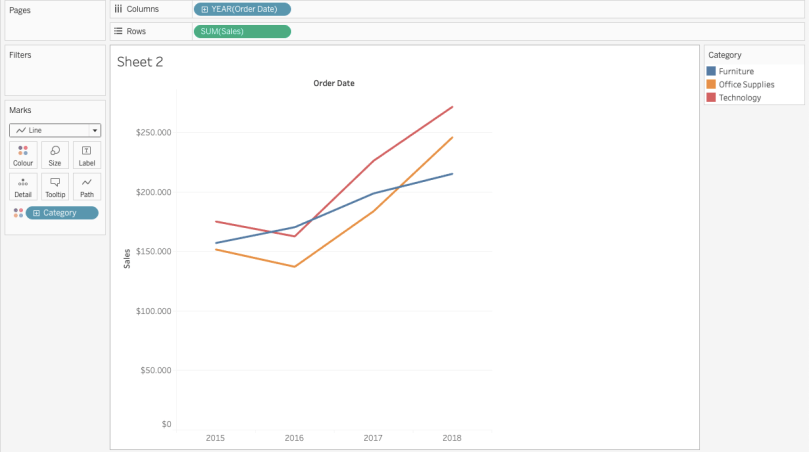Click colour dots icon beside Category pill

(x=18, y=213)
